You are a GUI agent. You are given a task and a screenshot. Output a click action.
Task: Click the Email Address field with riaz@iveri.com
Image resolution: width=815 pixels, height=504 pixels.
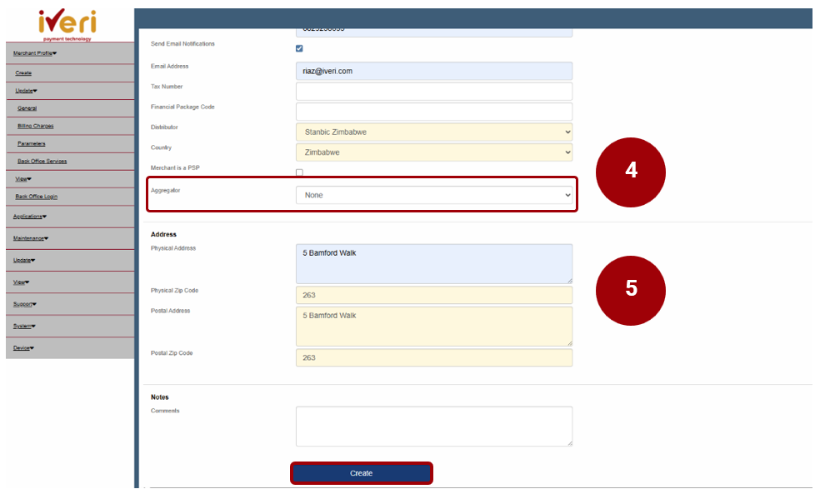[x=434, y=71]
